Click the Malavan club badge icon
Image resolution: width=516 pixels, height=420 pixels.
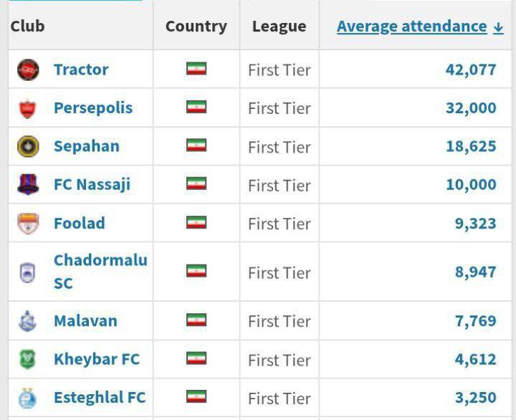(x=28, y=321)
